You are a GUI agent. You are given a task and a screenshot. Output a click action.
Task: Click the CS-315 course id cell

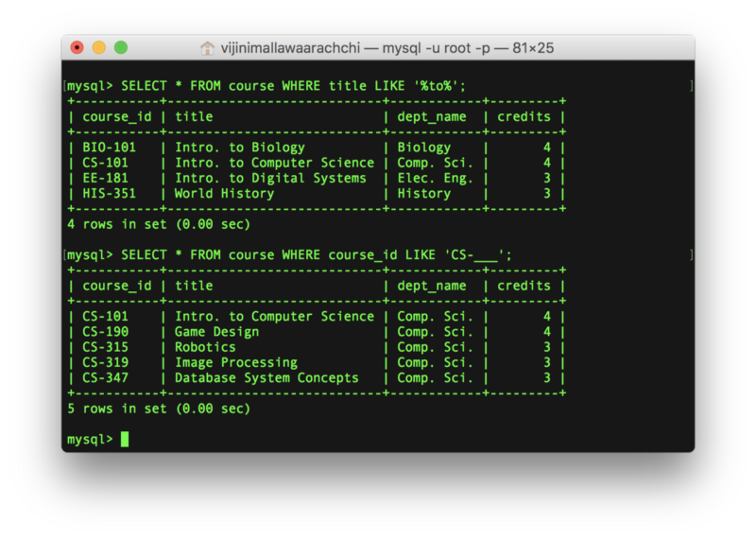[105, 347]
